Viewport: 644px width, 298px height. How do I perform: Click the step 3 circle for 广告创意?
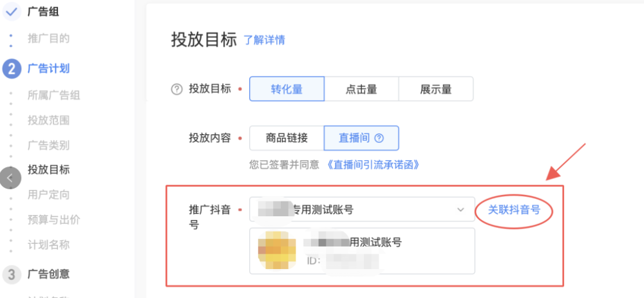pyautogui.click(x=12, y=274)
